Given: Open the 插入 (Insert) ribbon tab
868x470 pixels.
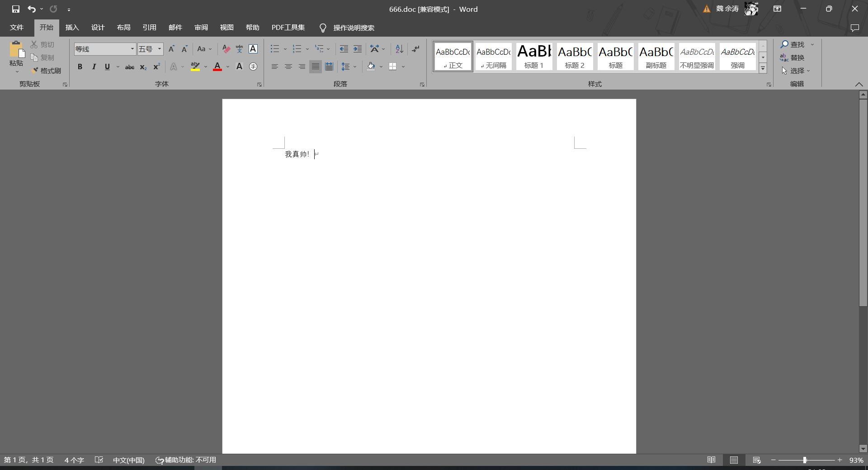Looking at the screenshot, I should (x=72, y=28).
